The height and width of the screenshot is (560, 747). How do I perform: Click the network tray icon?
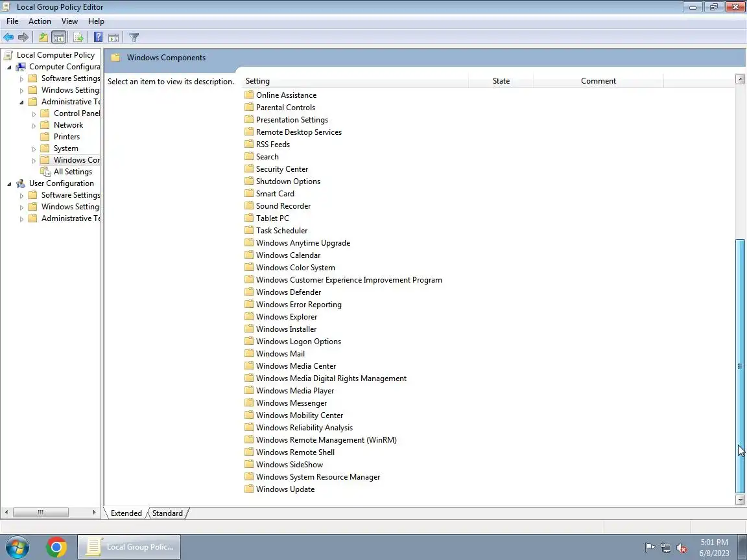665,548
